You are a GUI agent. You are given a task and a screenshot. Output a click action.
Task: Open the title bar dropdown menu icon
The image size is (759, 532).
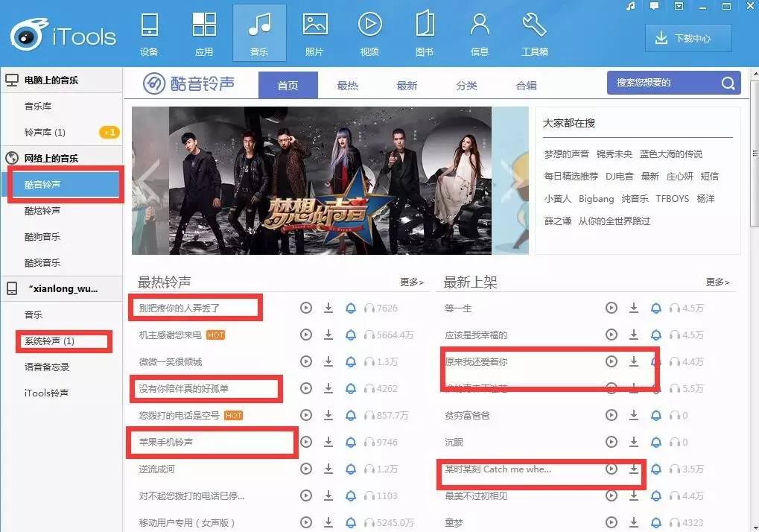pyautogui.click(x=679, y=6)
